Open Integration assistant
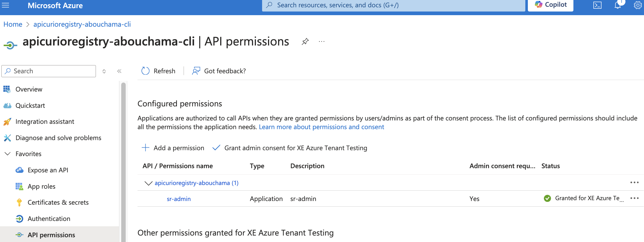 [x=45, y=122]
